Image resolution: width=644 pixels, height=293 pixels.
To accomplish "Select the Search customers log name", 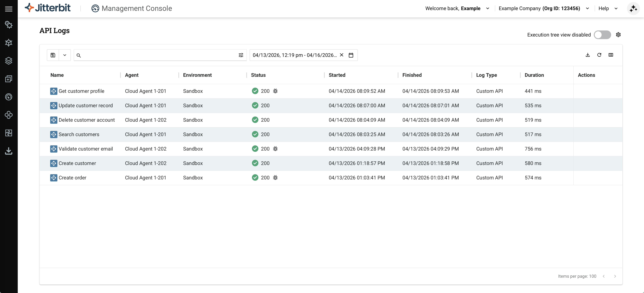I will coord(79,134).
